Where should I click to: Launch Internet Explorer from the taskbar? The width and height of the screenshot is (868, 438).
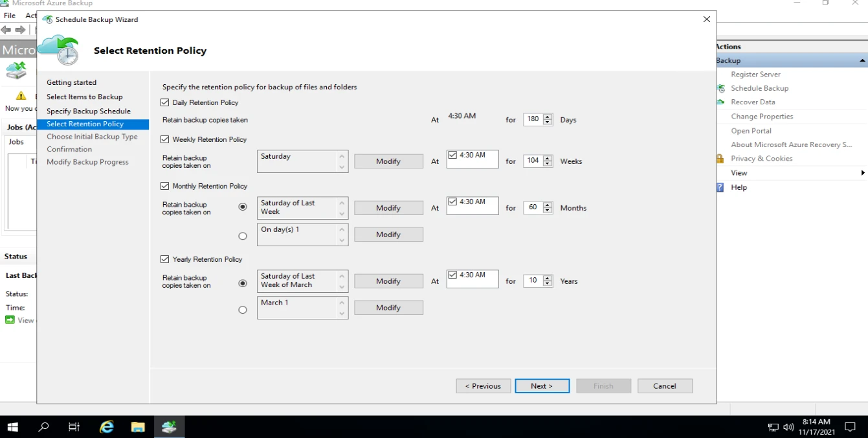(106, 426)
